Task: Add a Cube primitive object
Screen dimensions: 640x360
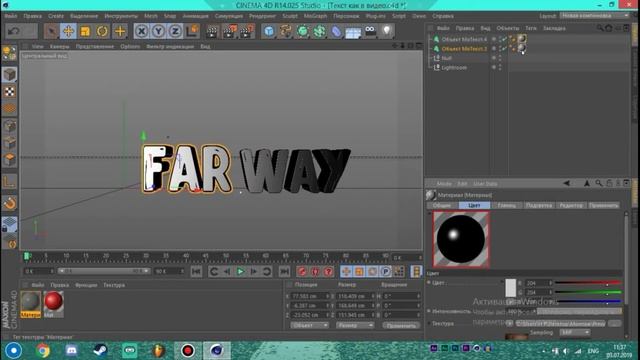Action: 269,31
